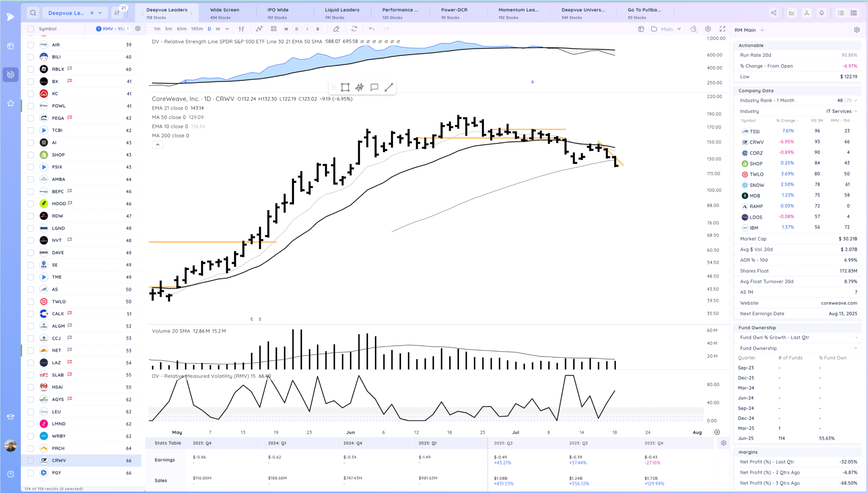This screenshot has height=493, width=868.
Task: Toggle fullscreen chart icon
Action: [723, 29]
